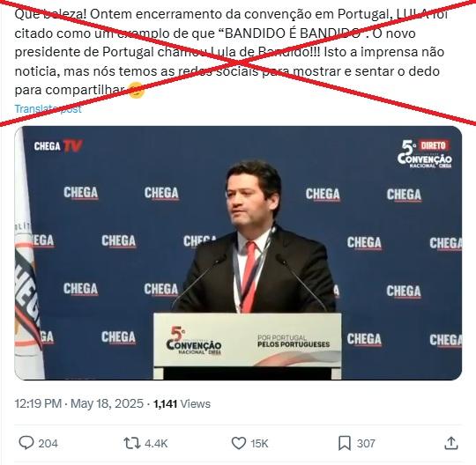View the 1,141 Views count
The image size is (476, 465).
coord(182,403)
